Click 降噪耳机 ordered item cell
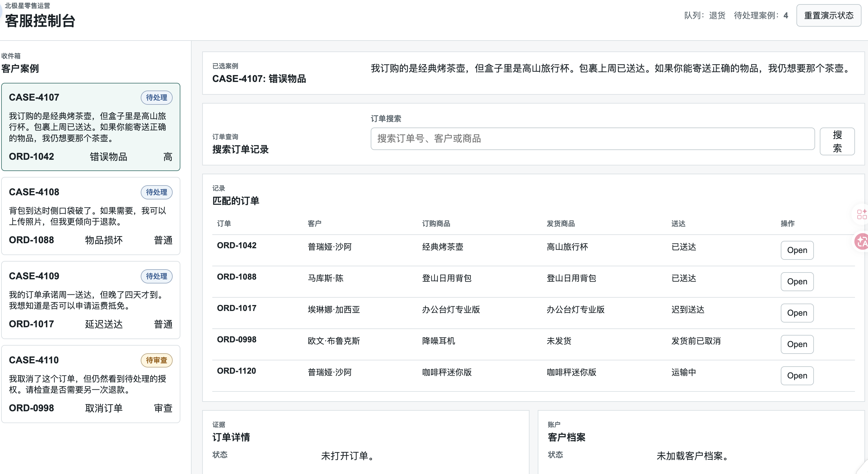 pyautogui.click(x=438, y=341)
